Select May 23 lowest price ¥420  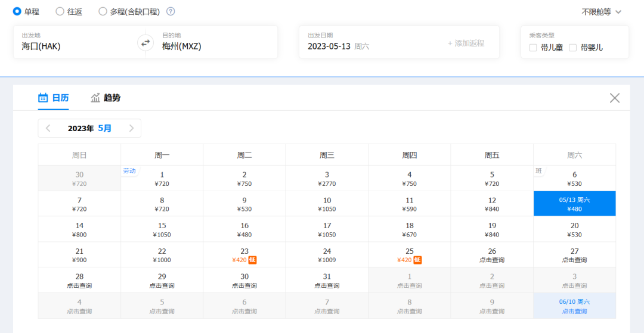[x=244, y=255]
